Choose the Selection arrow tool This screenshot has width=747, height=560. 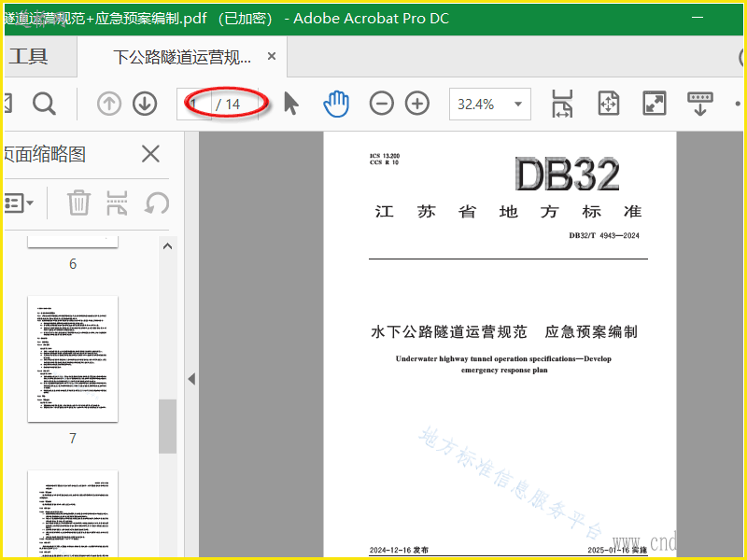291,104
